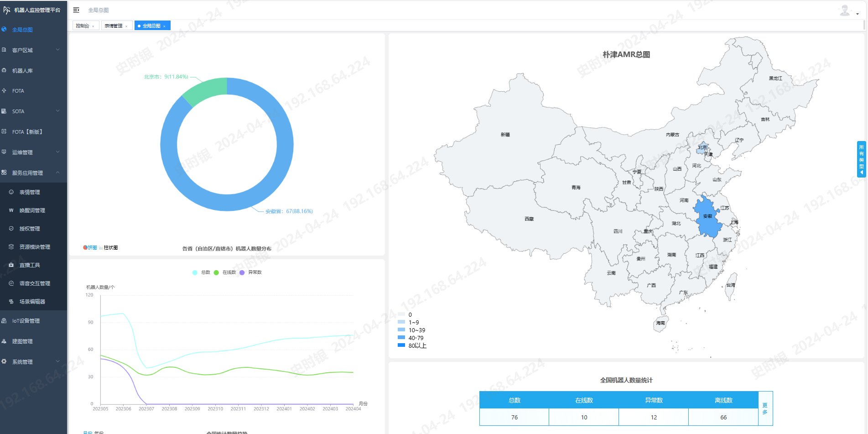Toggle the 在线数 legend series
Image resolution: width=868 pixels, height=434 pixels.
pos(225,272)
